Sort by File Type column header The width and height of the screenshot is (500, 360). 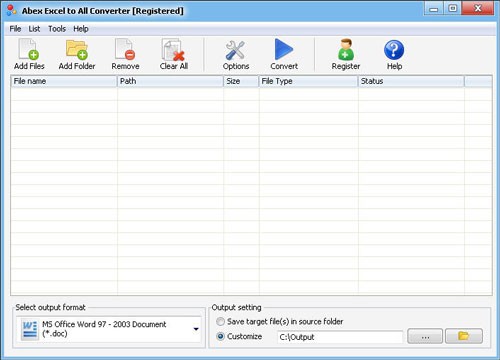(308, 81)
